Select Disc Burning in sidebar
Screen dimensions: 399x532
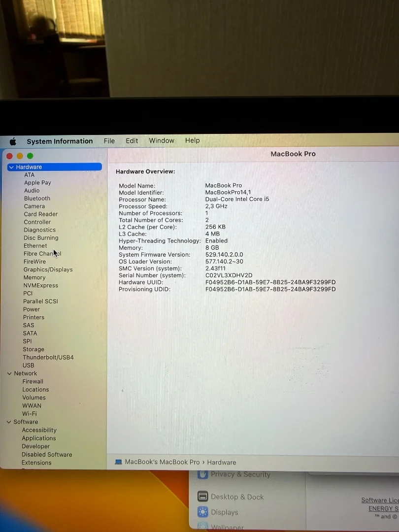(x=41, y=238)
